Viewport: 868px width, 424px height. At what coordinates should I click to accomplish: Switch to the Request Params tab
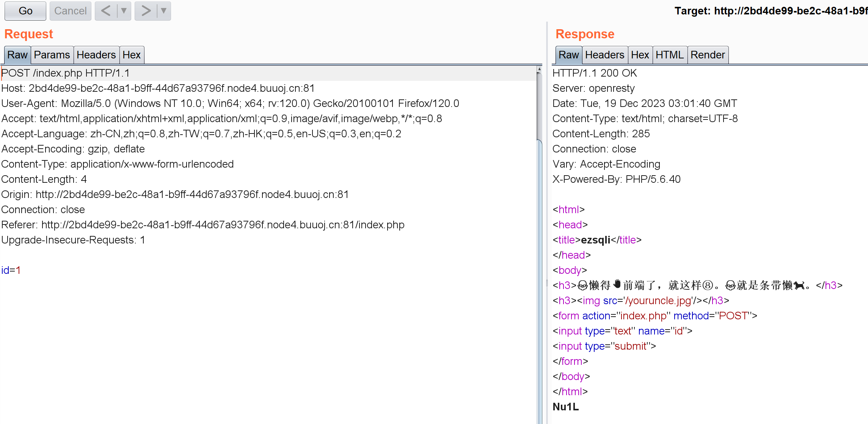click(x=52, y=55)
